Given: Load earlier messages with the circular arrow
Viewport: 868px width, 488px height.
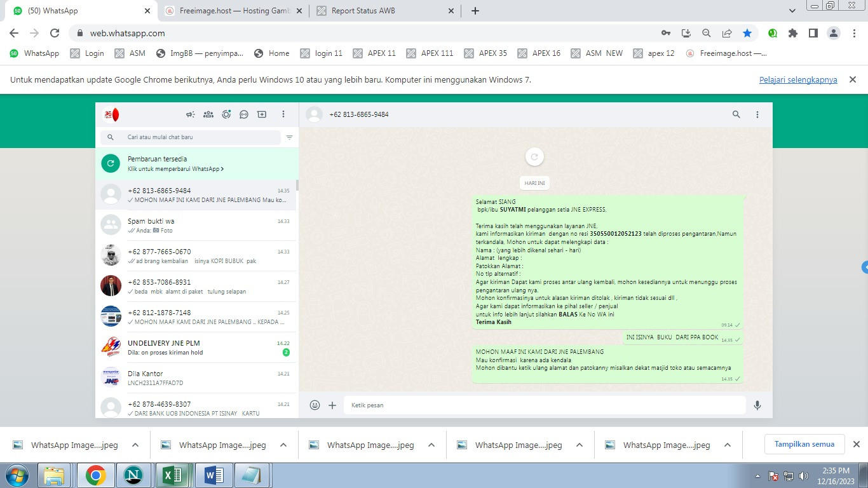Looking at the screenshot, I should click(534, 157).
